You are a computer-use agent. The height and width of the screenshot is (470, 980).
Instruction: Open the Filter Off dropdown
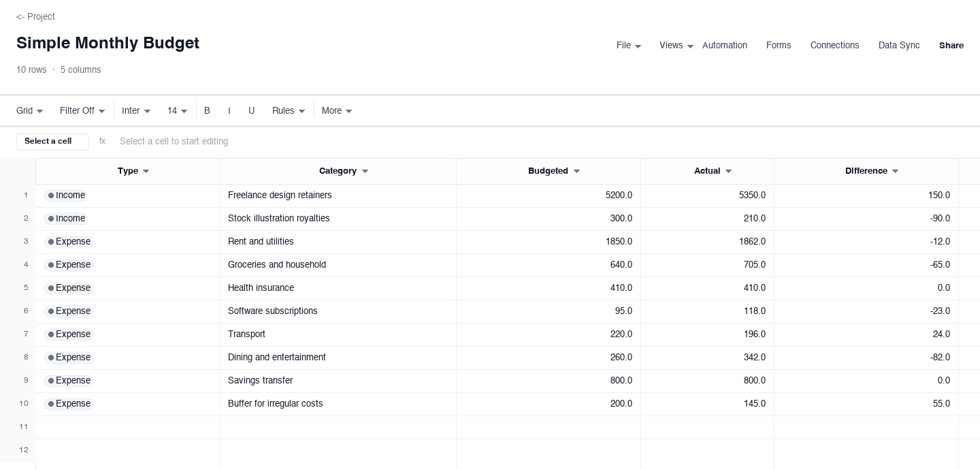tap(82, 111)
